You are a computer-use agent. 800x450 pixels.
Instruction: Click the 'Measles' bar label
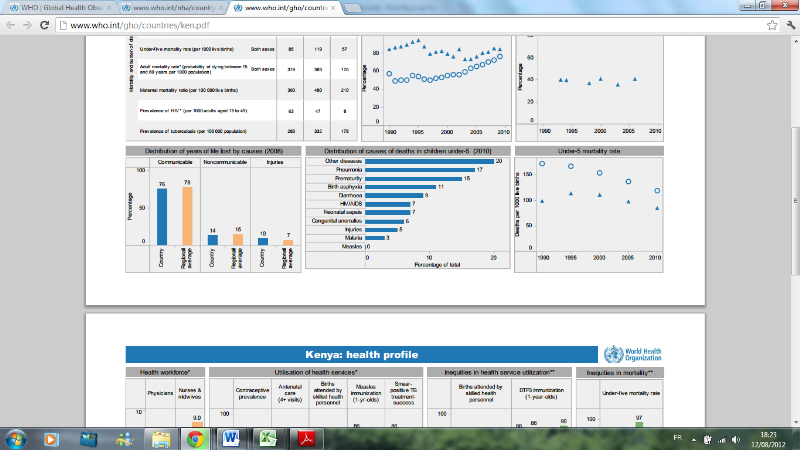(352, 246)
